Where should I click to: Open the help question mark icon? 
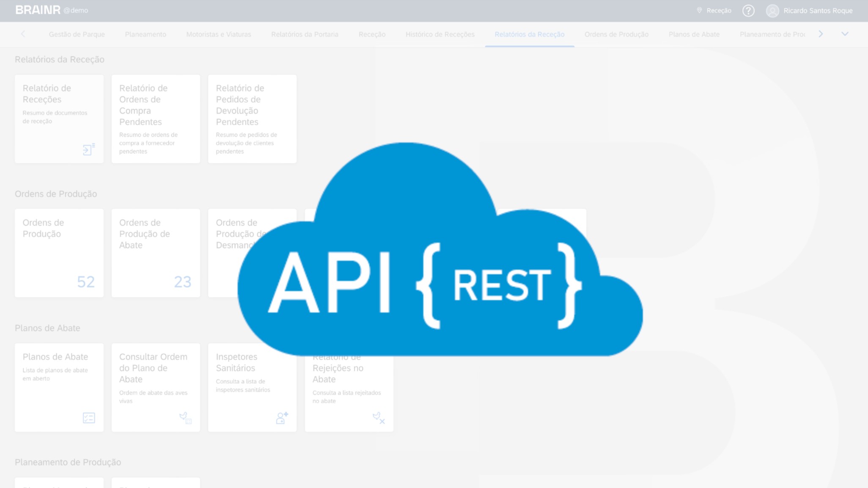pyautogui.click(x=748, y=11)
